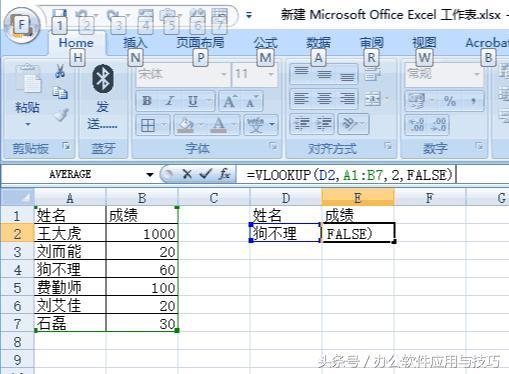The image size is (509, 374).
Task: Toggle Align Text Left
Action: click(301, 99)
